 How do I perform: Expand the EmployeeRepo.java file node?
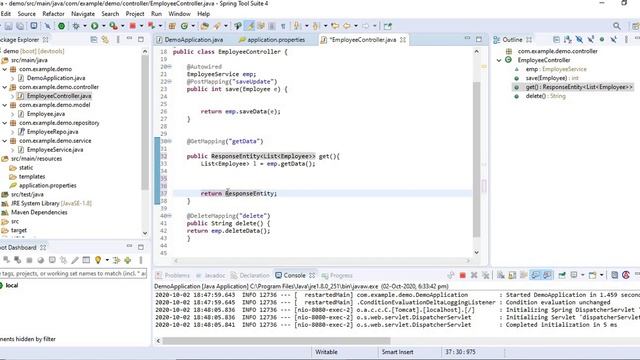click(12, 132)
